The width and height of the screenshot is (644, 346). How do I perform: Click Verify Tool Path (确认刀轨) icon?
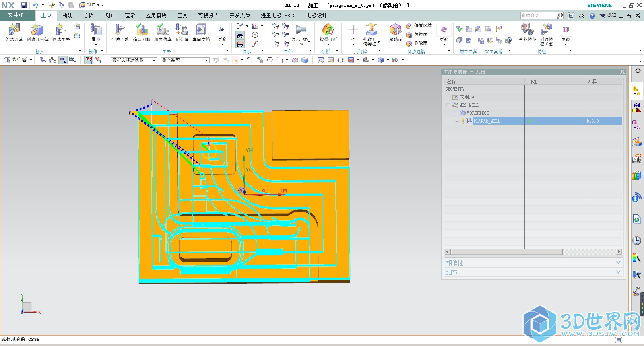click(141, 32)
